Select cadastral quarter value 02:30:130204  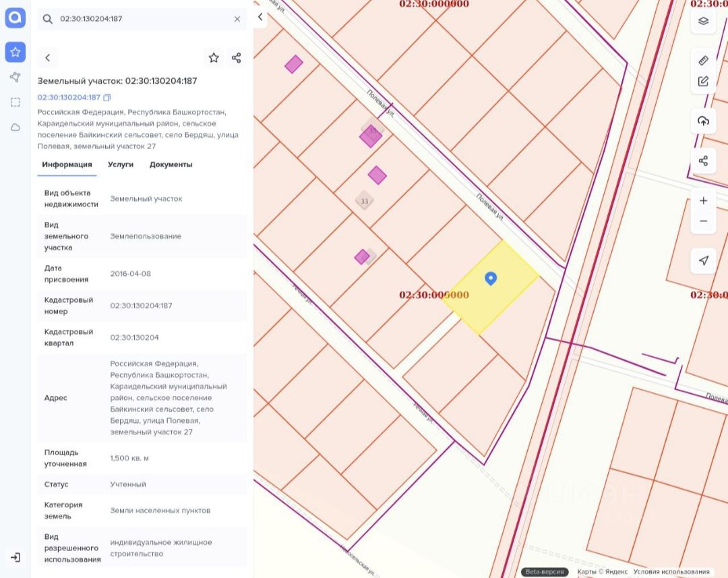point(135,337)
